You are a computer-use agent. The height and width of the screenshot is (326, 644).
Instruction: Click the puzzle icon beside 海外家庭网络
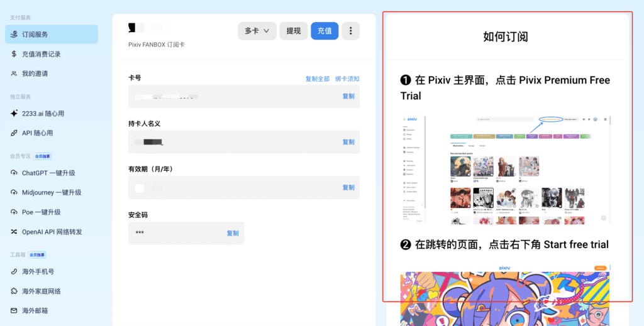click(14, 291)
